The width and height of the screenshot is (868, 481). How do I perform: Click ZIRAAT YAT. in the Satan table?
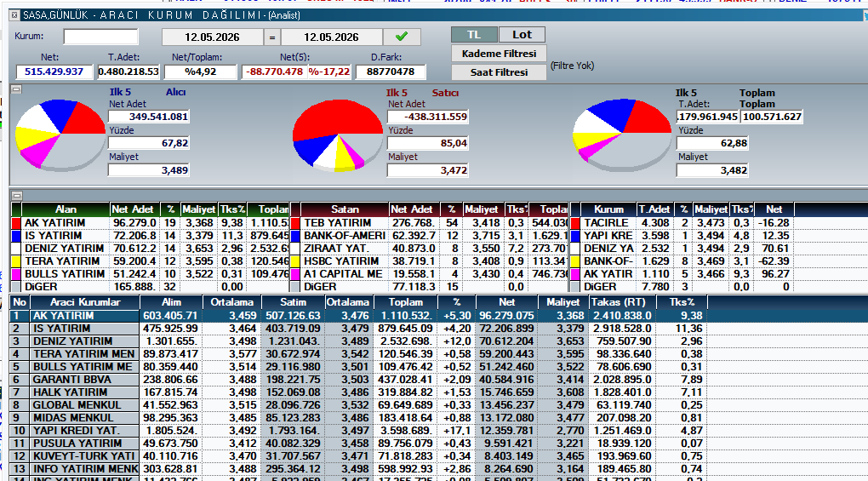[x=335, y=249]
